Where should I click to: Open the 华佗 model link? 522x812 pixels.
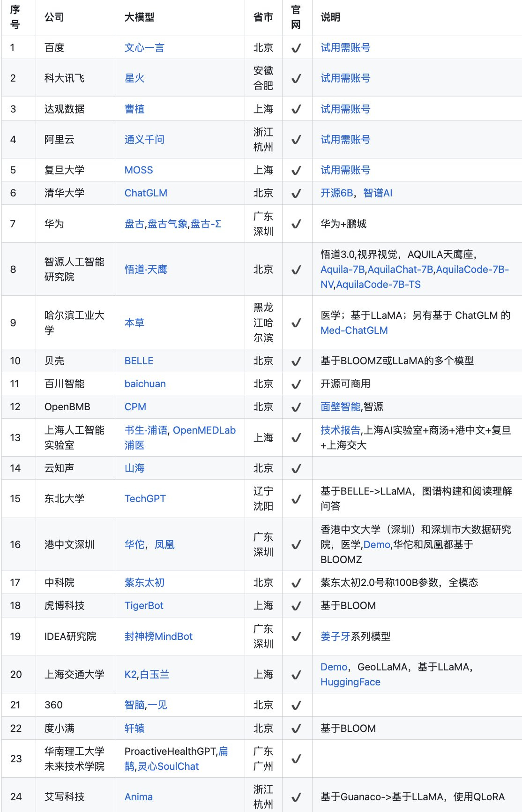[x=134, y=545]
